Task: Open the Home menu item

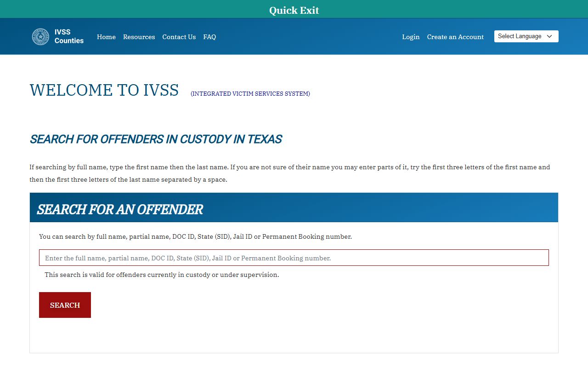Action: click(106, 37)
